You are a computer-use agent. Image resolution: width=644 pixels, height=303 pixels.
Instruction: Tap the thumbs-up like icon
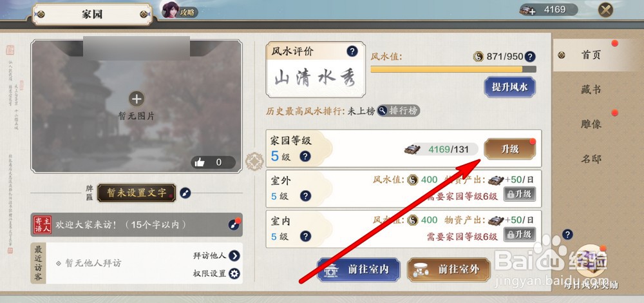(200, 162)
